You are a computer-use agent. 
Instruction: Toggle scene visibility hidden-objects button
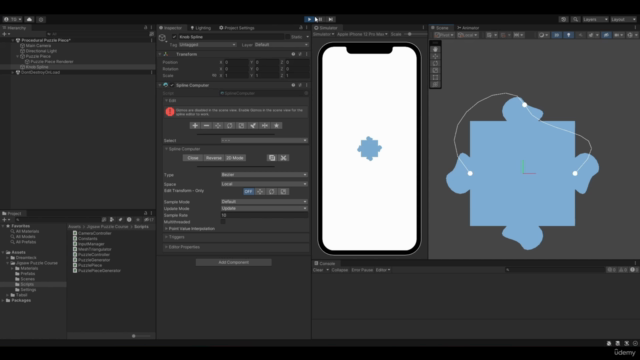[x=607, y=35]
